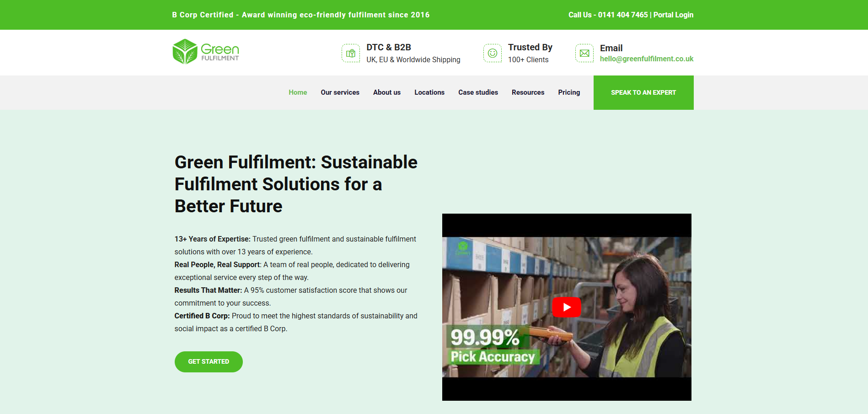Click the Green Fulfilment logo text
This screenshot has width=868, height=414.
[220, 52]
